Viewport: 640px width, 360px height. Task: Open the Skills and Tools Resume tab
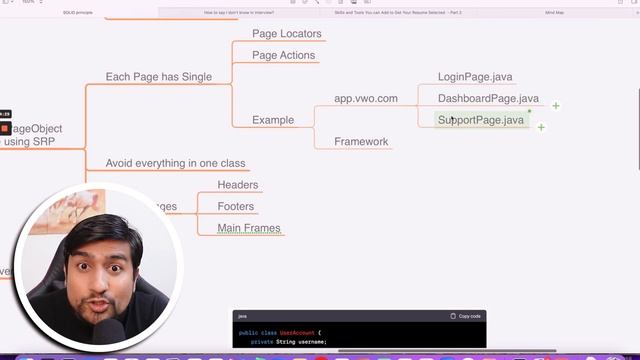click(x=398, y=13)
